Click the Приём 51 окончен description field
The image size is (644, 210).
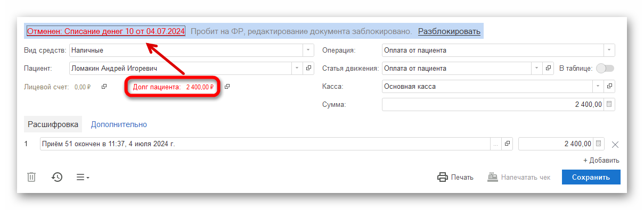pos(265,144)
